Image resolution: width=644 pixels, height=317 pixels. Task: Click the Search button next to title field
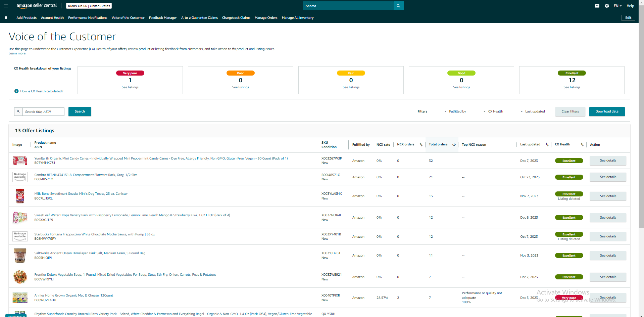pos(80,111)
